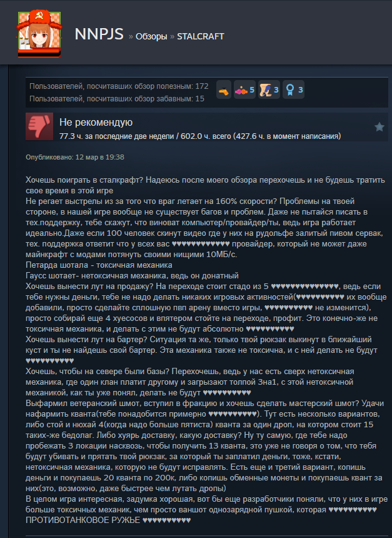Click the 602.0 ч. всего playtime line
The width and height of the screenshot is (392, 538).
coord(200,136)
